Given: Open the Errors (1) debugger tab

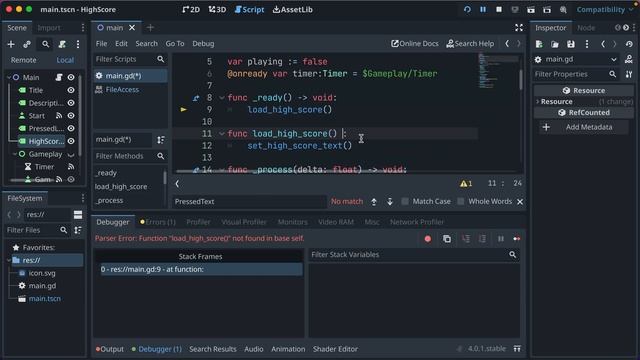Looking at the screenshot, I should click(158, 222).
